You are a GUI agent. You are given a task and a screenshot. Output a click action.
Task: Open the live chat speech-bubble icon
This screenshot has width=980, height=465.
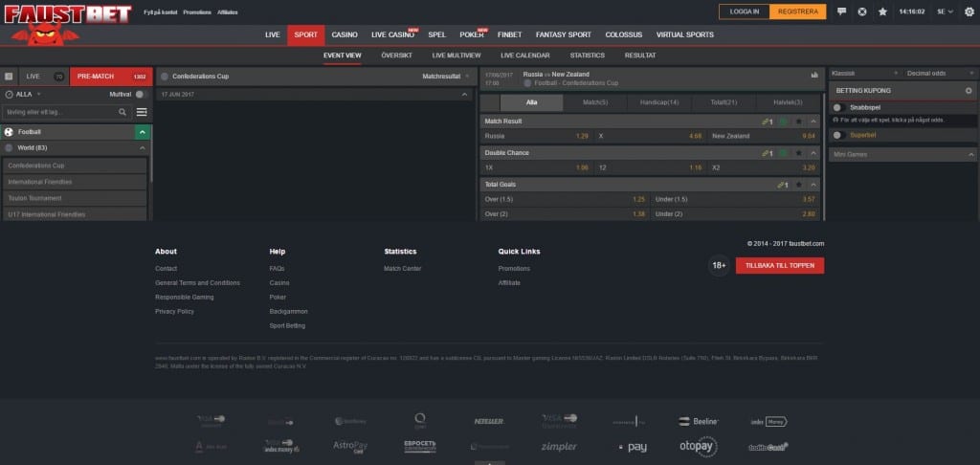point(841,11)
